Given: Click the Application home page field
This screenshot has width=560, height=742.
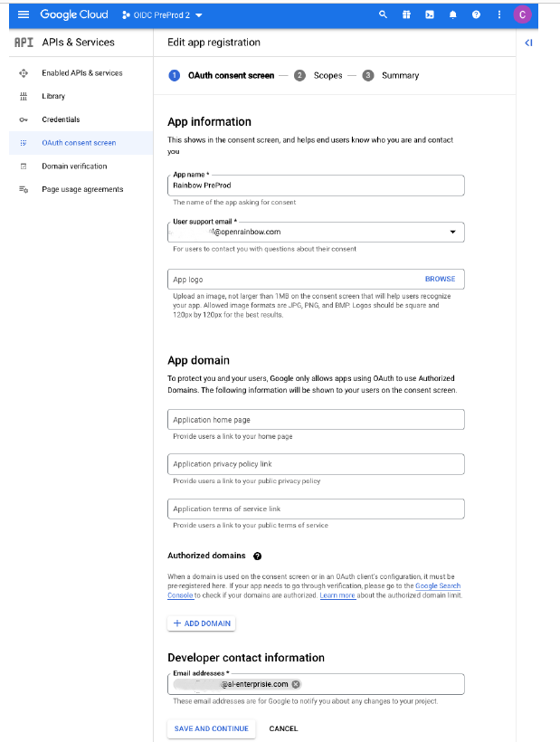Looking at the screenshot, I should tap(316, 420).
